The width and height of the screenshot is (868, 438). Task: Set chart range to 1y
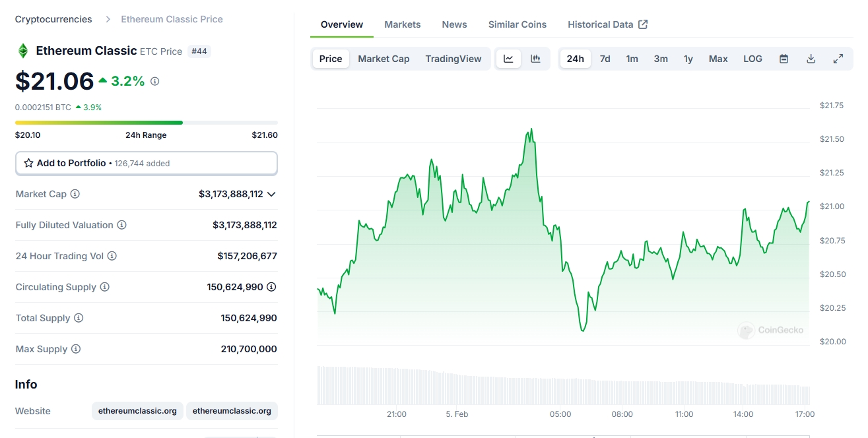point(688,59)
